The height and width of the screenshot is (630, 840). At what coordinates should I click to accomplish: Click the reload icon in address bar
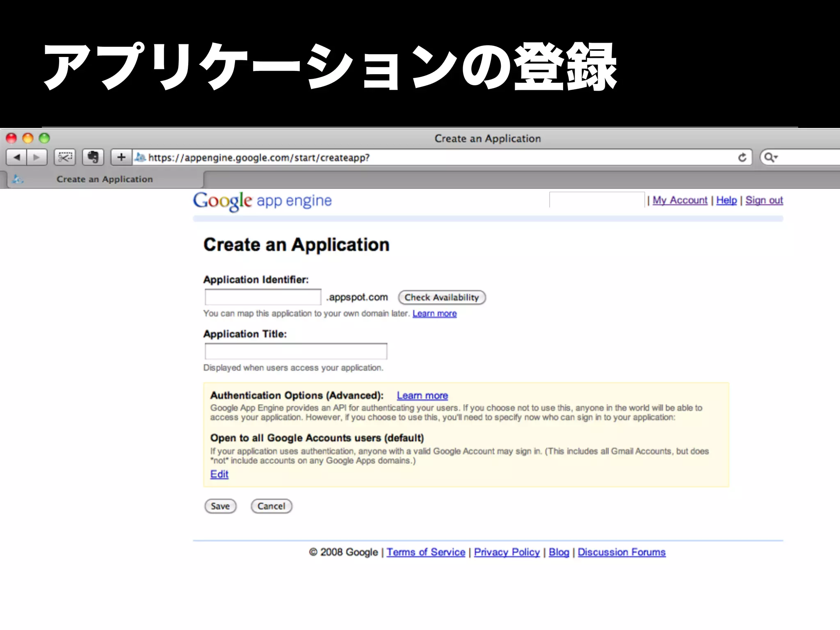tap(742, 157)
